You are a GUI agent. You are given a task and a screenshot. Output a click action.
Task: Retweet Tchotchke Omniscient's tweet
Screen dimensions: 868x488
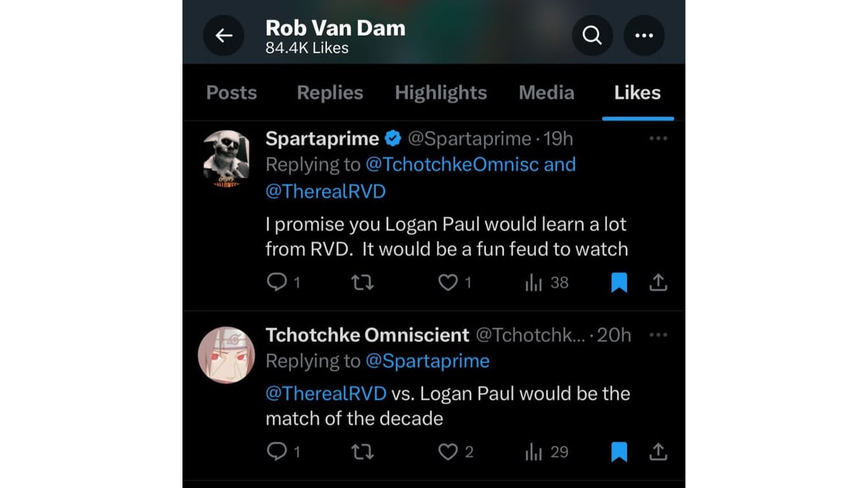pyautogui.click(x=362, y=451)
